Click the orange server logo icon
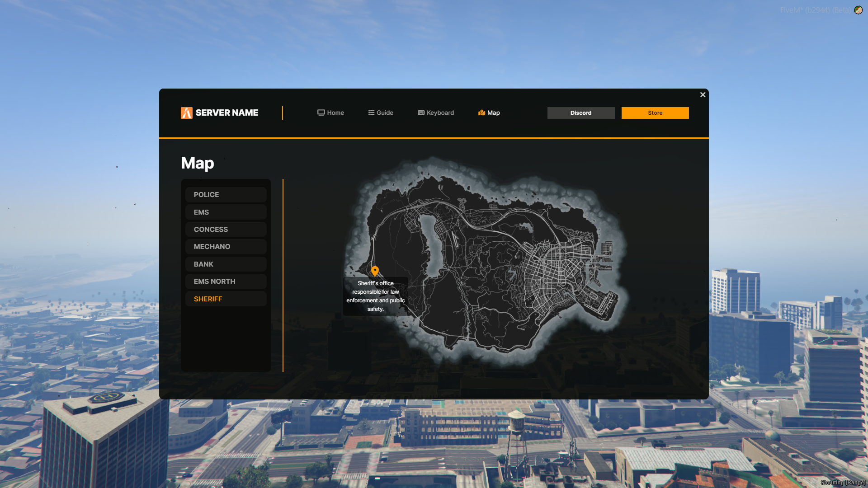 coord(186,113)
